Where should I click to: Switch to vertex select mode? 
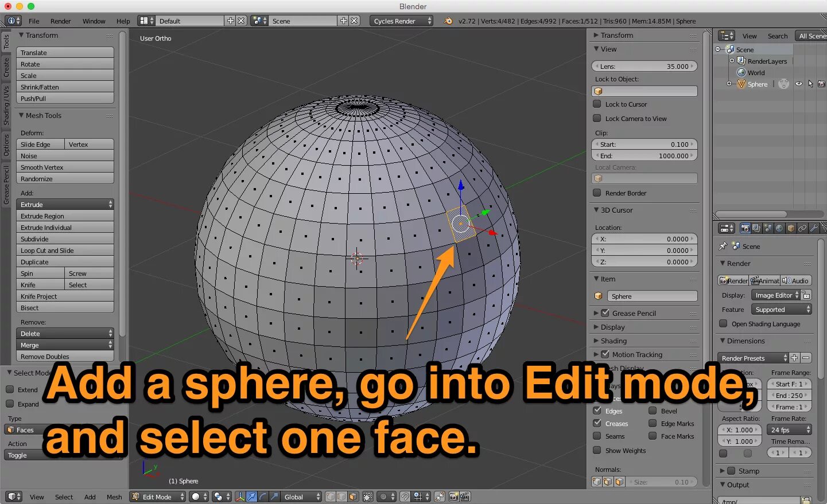(x=331, y=497)
